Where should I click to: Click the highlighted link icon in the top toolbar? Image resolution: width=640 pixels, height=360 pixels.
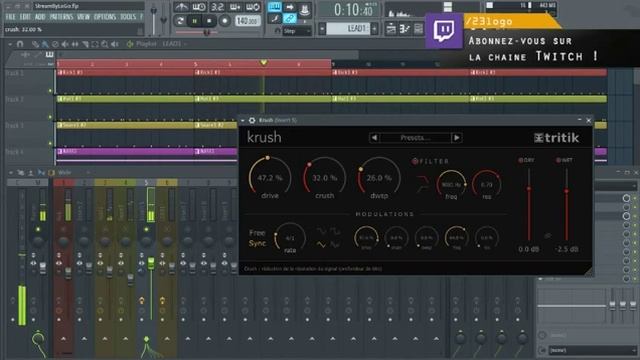[x=289, y=18]
